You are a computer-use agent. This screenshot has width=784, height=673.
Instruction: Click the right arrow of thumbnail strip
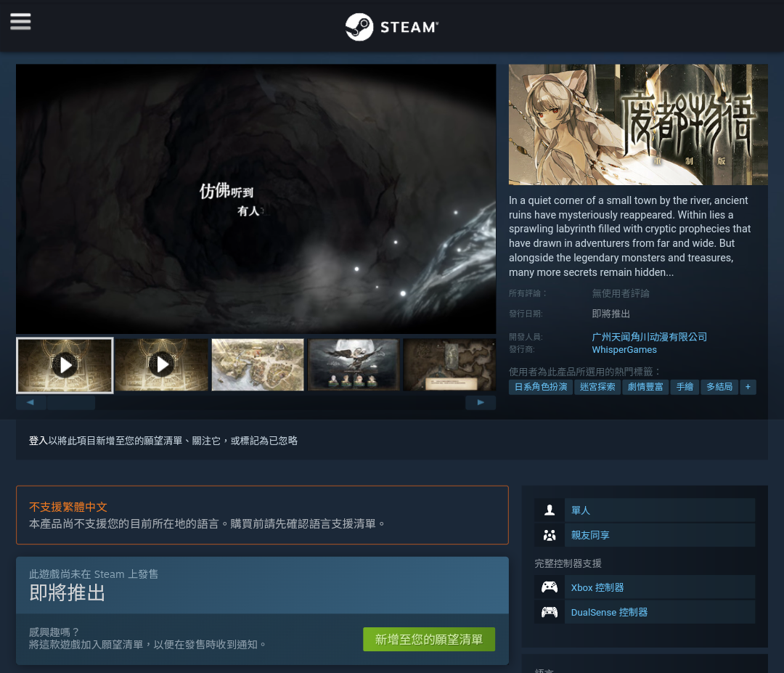click(x=481, y=402)
